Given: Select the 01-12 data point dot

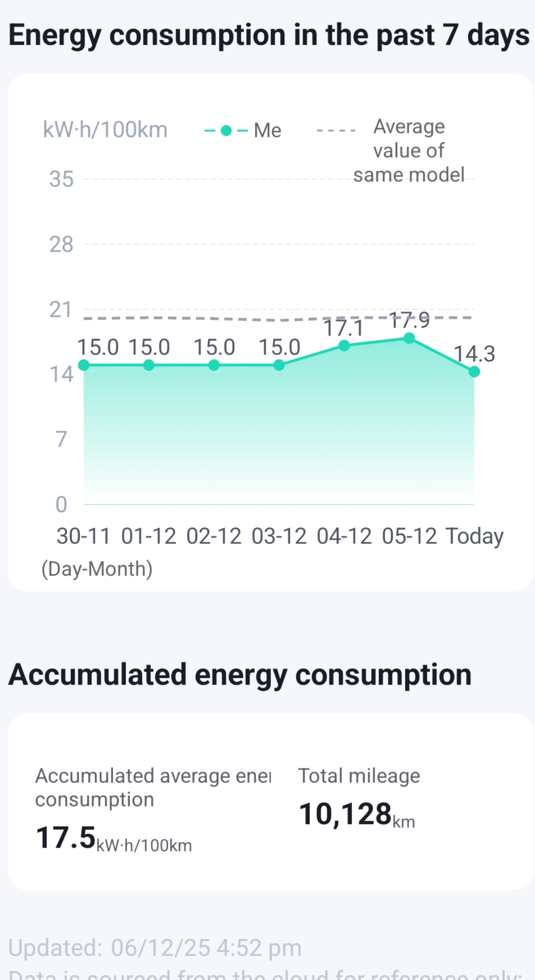Looking at the screenshot, I should (x=149, y=365).
